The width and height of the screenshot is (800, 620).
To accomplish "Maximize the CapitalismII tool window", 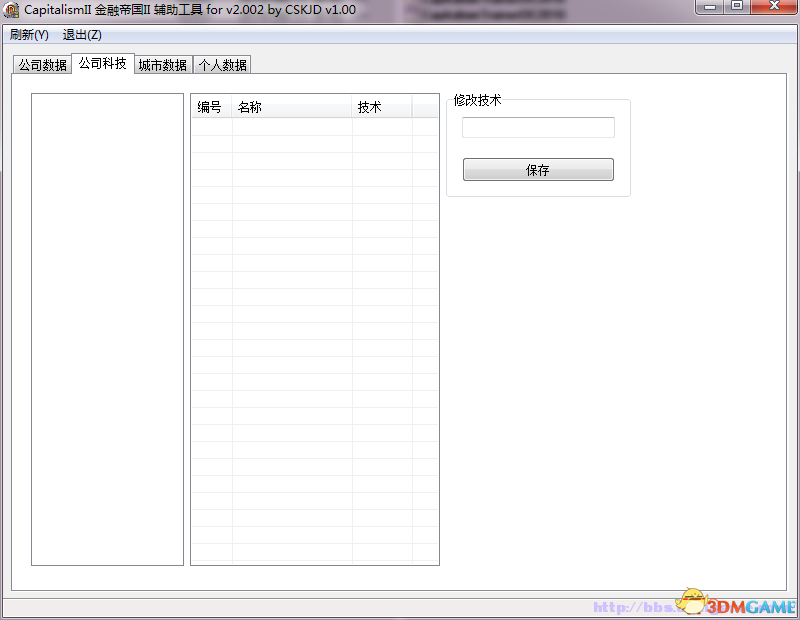I will pyautogui.click(x=737, y=7).
